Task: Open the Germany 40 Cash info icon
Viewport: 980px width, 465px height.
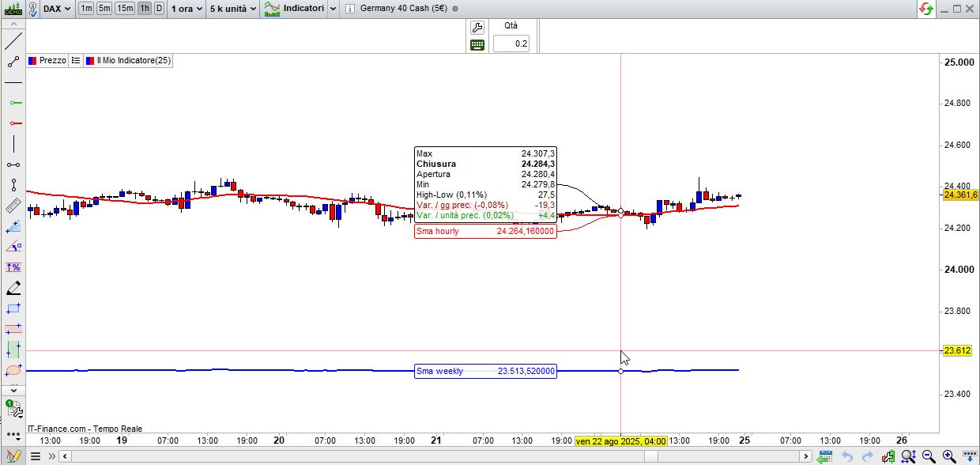Action: click(349, 9)
